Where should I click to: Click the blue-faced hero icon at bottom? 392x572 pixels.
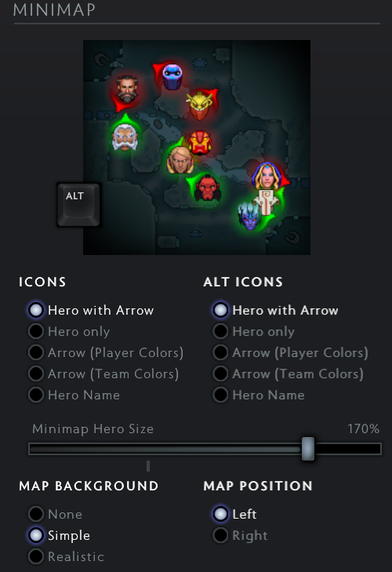[249, 217]
